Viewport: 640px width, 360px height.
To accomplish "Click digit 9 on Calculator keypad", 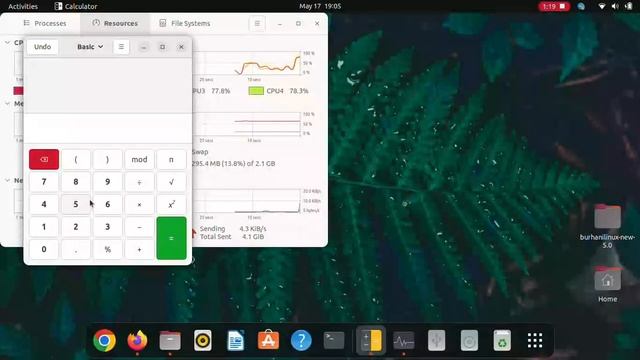I will pos(107,182).
